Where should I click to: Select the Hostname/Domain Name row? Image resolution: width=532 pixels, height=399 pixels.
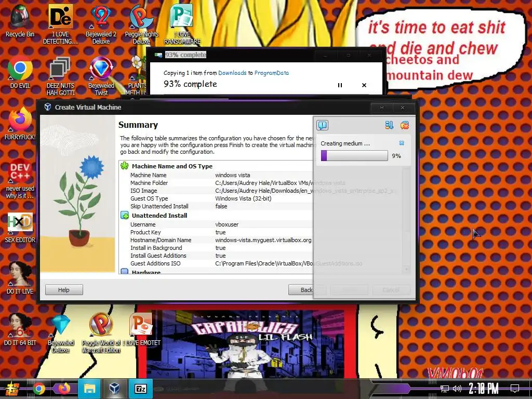[217, 240]
